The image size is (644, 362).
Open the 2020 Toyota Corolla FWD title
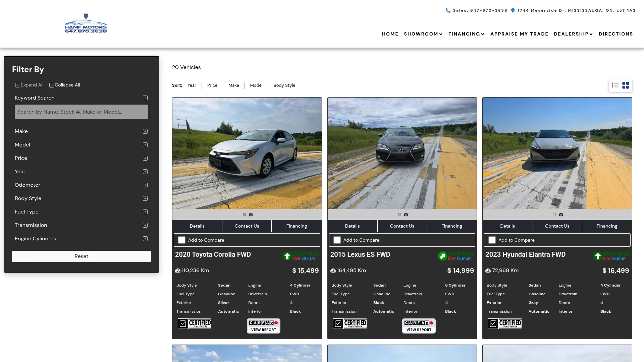pos(213,255)
